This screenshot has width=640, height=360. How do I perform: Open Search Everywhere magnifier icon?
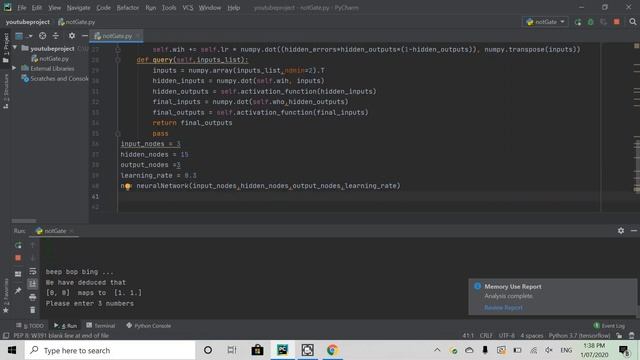(633, 22)
